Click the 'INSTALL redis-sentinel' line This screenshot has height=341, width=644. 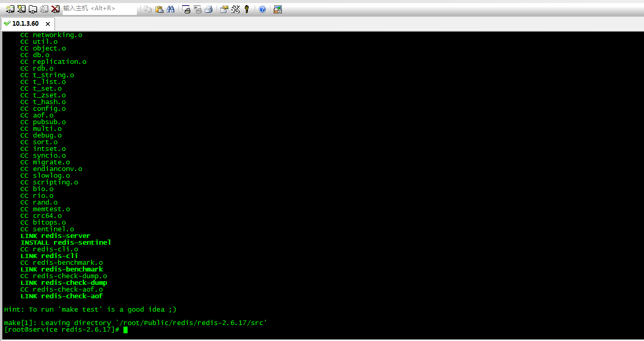pyautogui.click(x=66, y=243)
